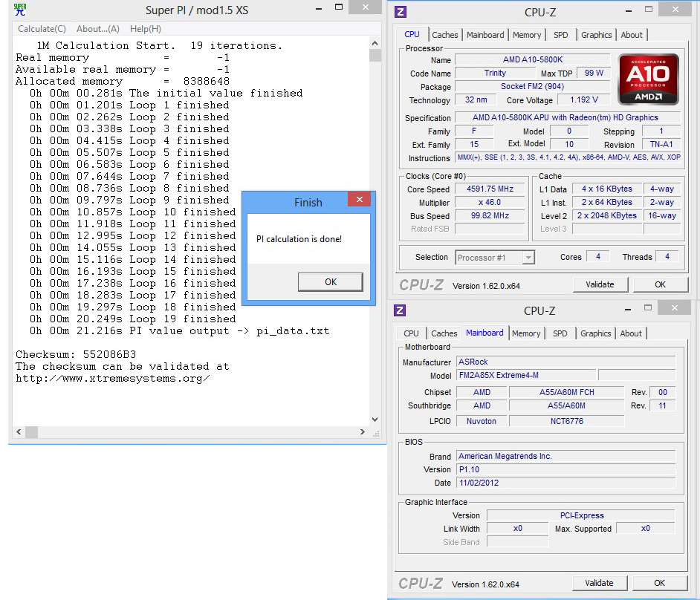Expand the Processor #1 selection dropdown
The width and height of the screenshot is (700, 600).
tap(528, 258)
